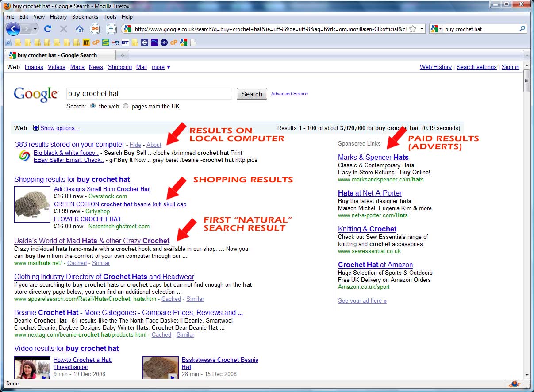
Task: Open Google's 'more' dropdown
Action: pos(161,67)
